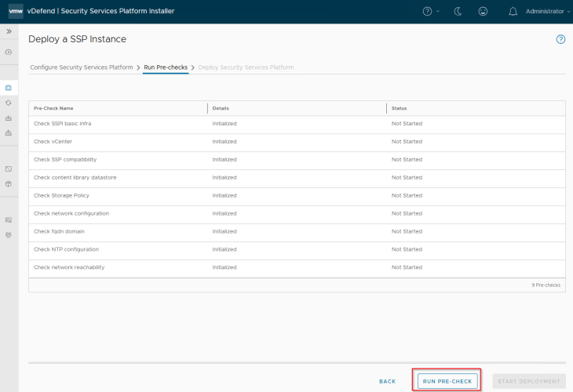Go to Configure Security Services Platform step
The width and height of the screenshot is (573, 392).
(82, 67)
